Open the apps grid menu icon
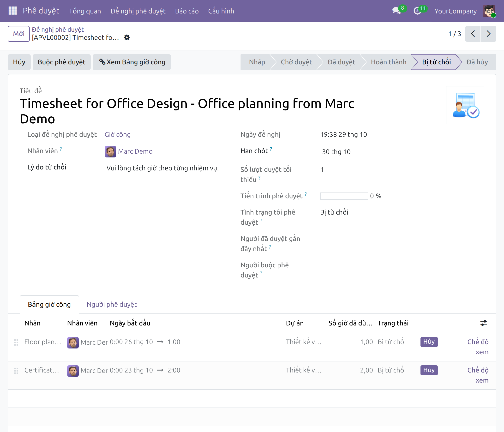The image size is (504, 432). pyautogui.click(x=12, y=11)
